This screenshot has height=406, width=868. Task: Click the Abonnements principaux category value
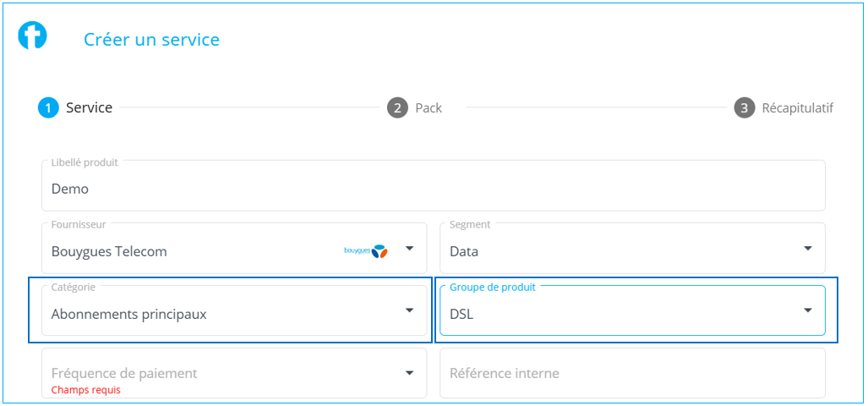tap(128, 314)
